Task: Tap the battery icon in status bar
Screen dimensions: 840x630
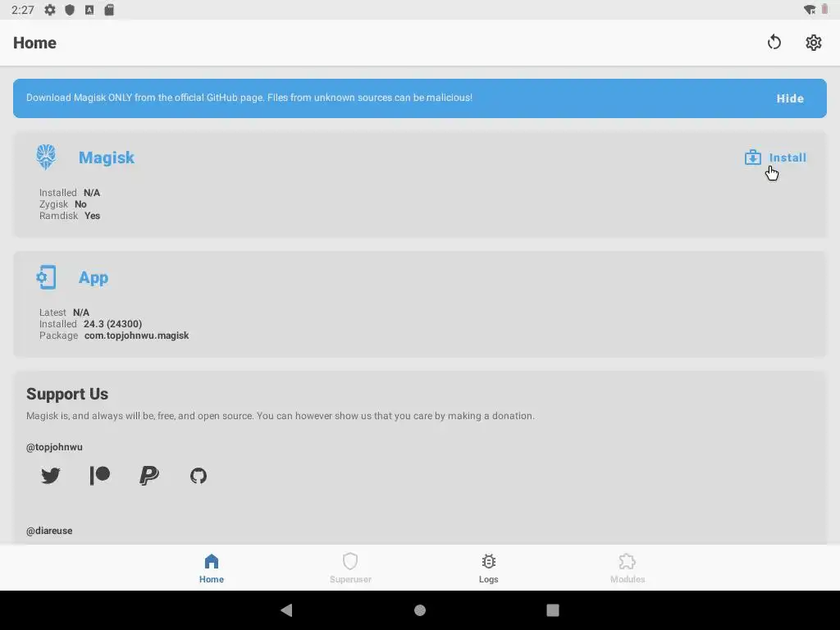Action: tap(824, 9)
